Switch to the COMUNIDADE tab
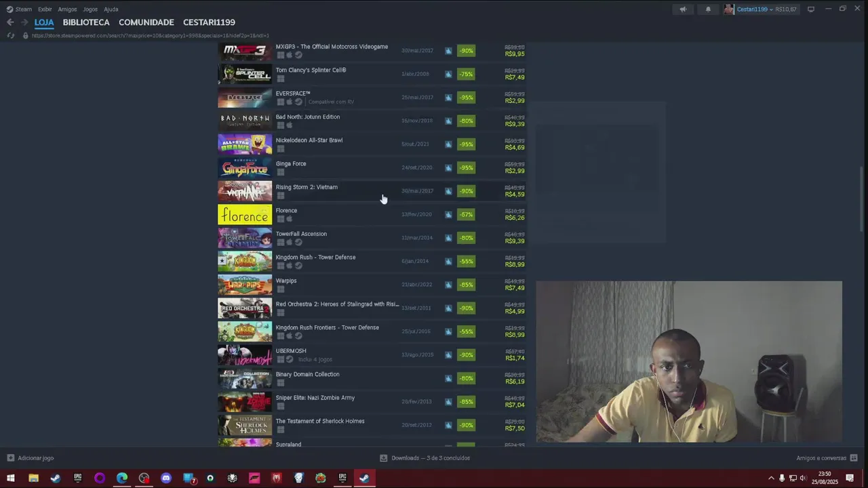 point(146,22)
